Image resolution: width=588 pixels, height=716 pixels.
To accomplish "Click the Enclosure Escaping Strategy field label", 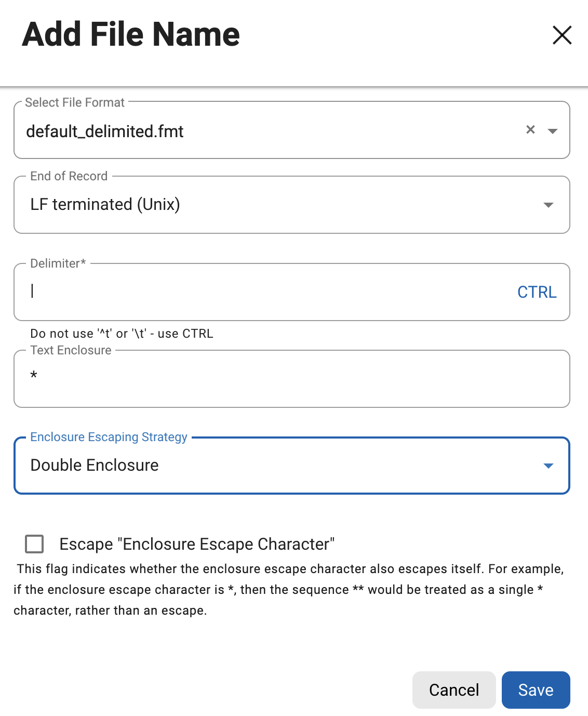I will tap(109, 437).
